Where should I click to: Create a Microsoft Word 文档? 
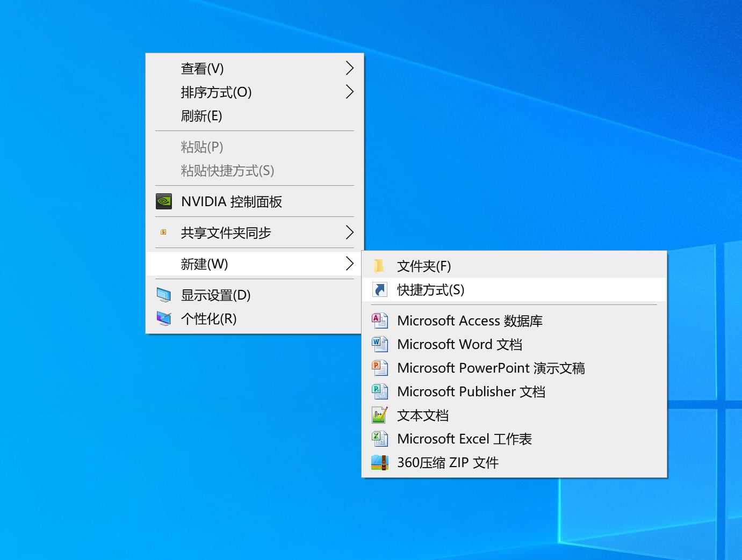click(514, 344)
